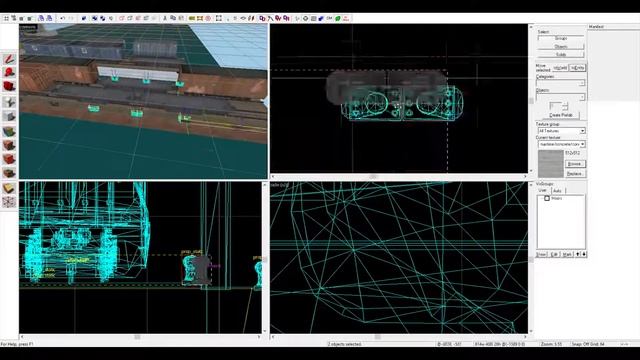Select the Camera tool in left toolbar
Viewport: 640px width, 360px height.
[9, 87]
